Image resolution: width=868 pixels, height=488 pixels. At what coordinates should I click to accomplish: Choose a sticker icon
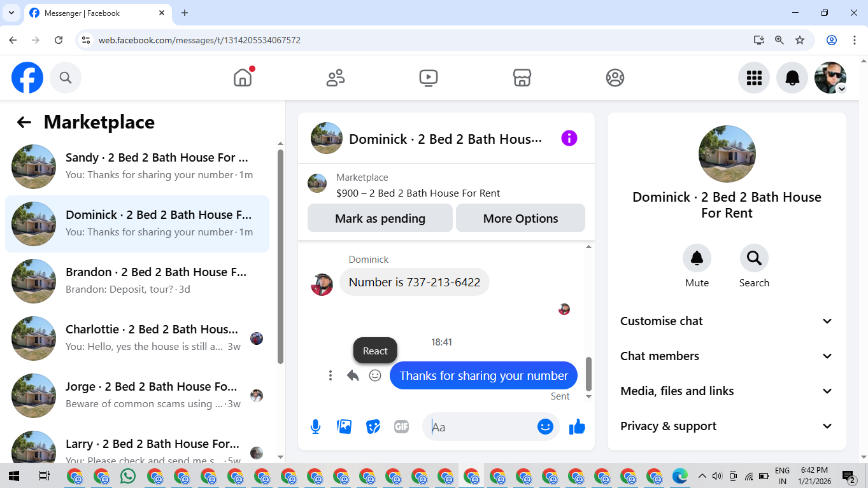click(x=374, y=427)
